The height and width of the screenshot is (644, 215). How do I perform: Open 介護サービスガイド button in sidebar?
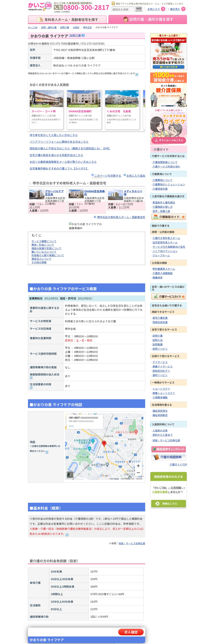(x=168, y=296)
